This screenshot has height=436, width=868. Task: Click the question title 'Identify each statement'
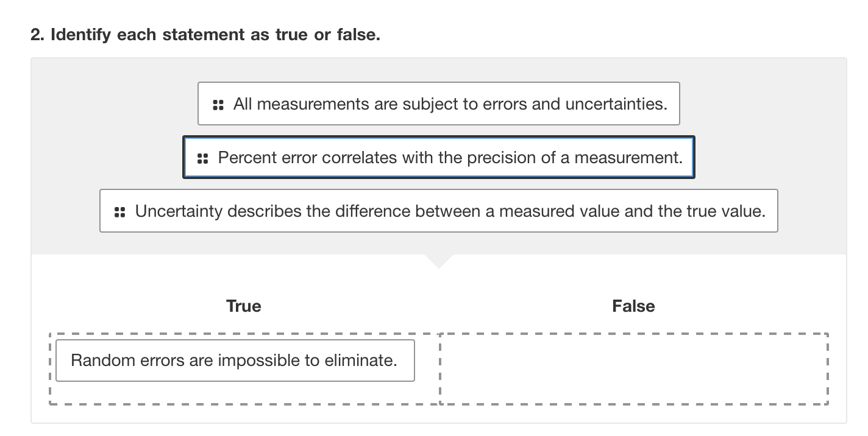204,34
